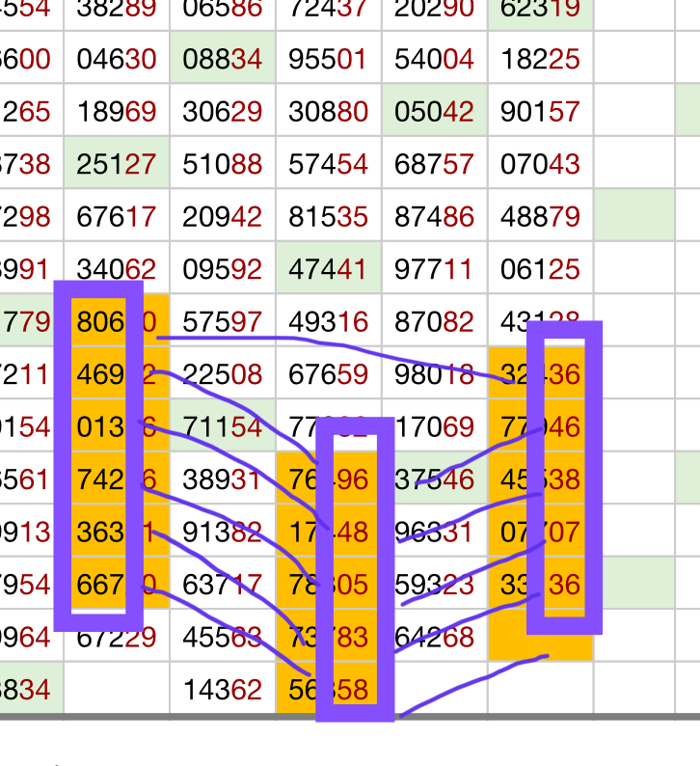Viewport: 700px width, 766px height.
Task: Click the cell showing 51088
Action: tap(223, 164)
